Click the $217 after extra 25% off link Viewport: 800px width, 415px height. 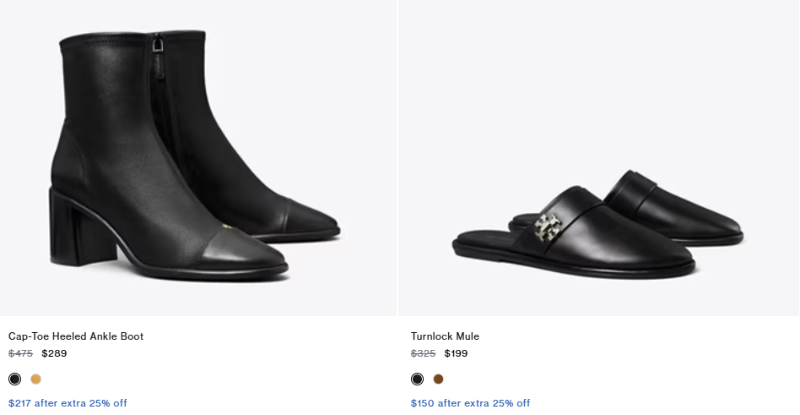(x=68, y=403)
